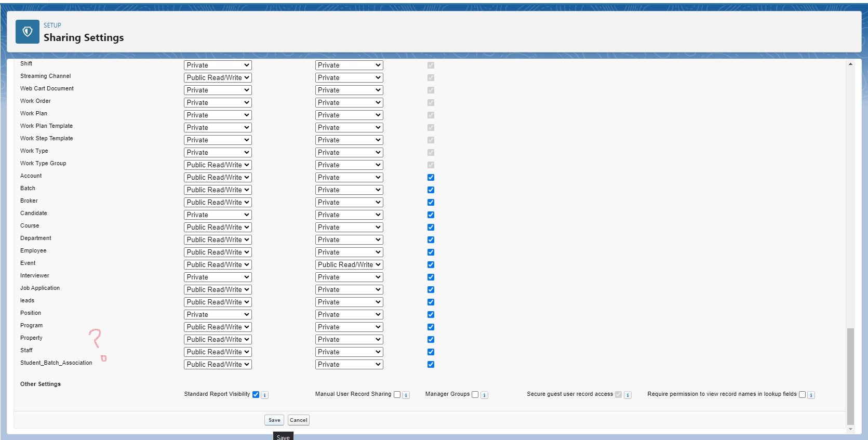Image resolution: width=868 pixels, height=440 pixels.
Task: Uncheck hierarchy access checkbox for Event
Action: 431,264
